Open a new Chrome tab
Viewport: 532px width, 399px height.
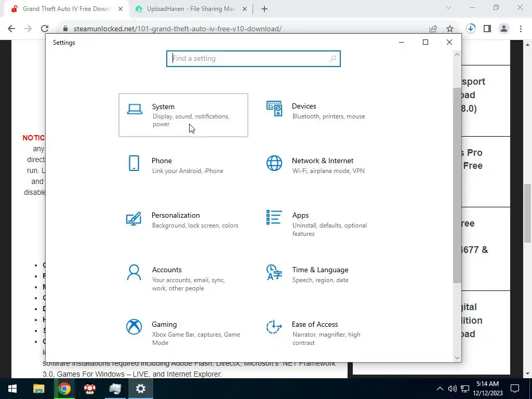pyautogui.click(x=264, y=9)
